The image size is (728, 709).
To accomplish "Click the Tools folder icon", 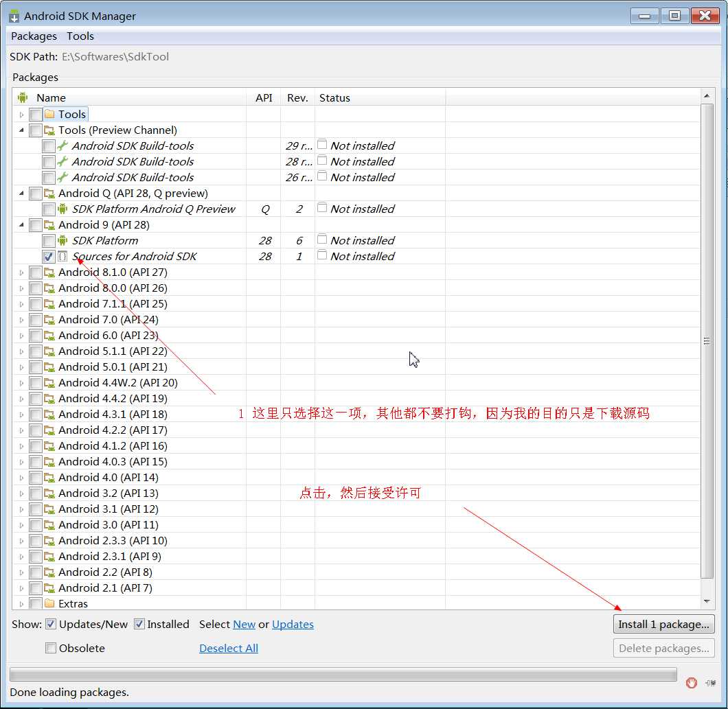I will (49, 114).
